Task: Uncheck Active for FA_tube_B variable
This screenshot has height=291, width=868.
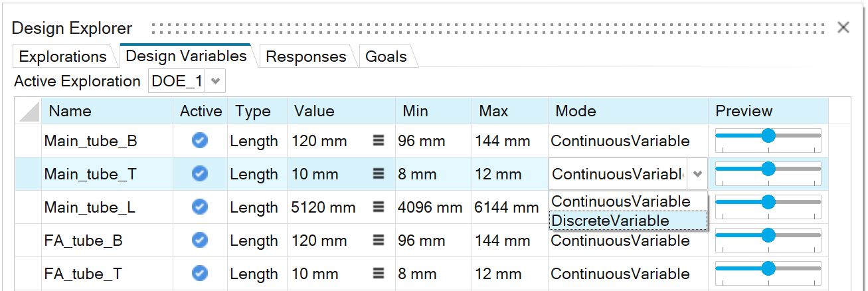Action: (x=199, y=240)
